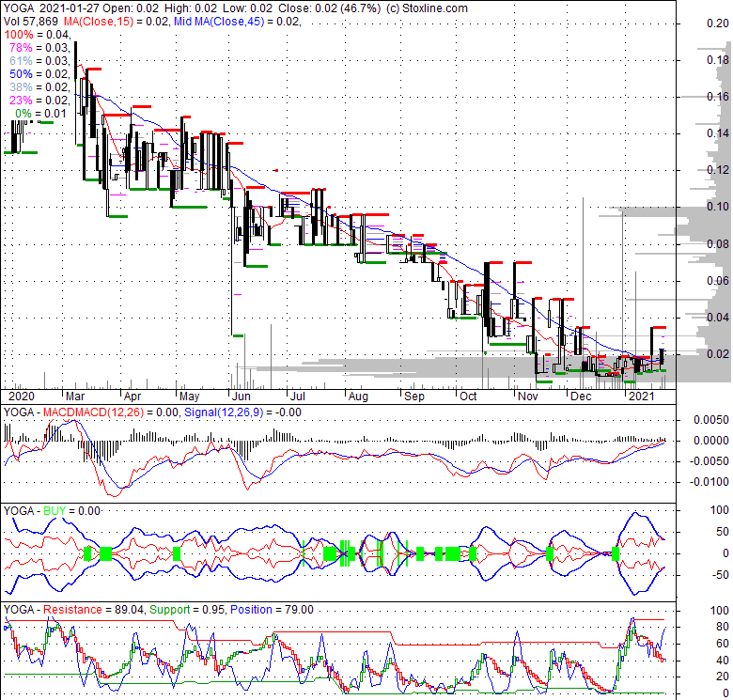Click the 'YOGA 2021-01-27' chart title text

pyautogui.click(x=51, y=8)
